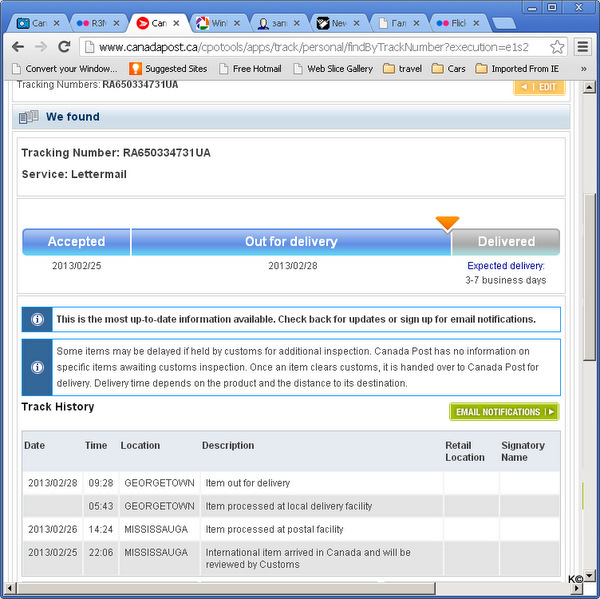Open the travel bookmarks folder
600x599 pixels.
tap(403, 69)
